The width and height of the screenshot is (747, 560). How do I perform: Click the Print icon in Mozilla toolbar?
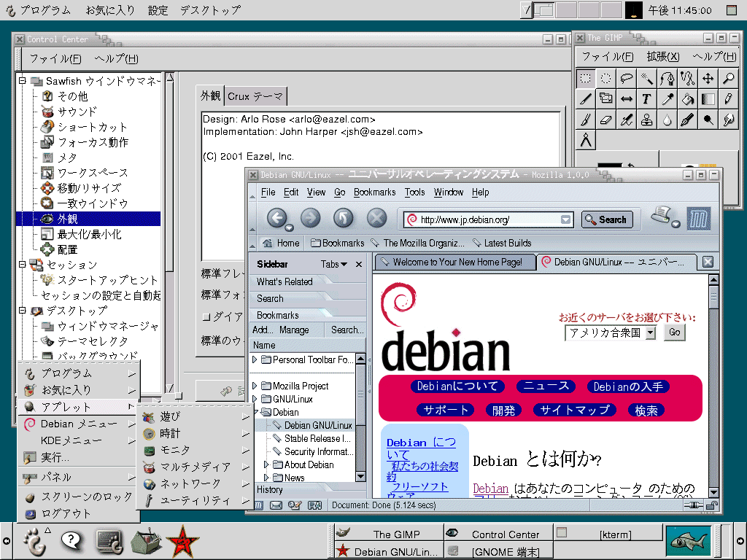click(662, 215)
